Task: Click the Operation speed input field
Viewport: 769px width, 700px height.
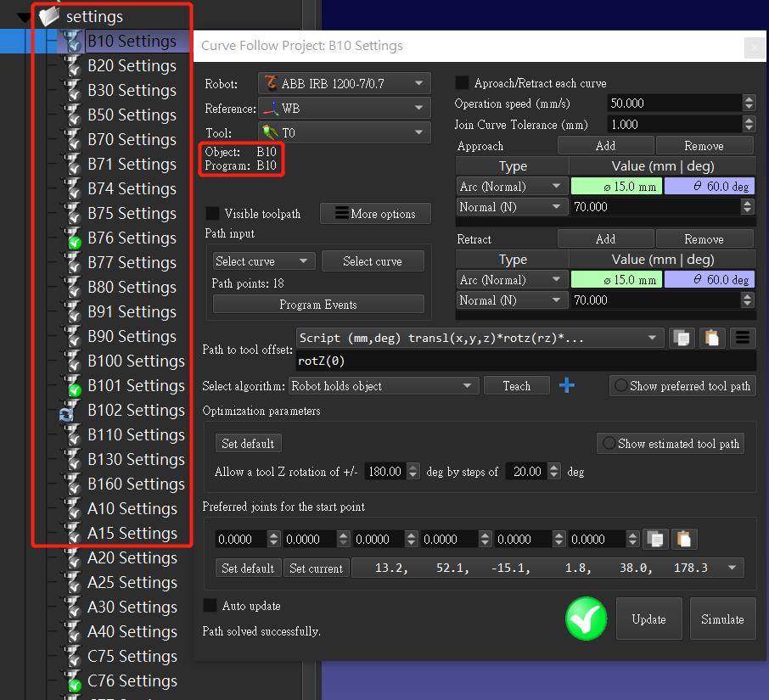Action: 674,104
